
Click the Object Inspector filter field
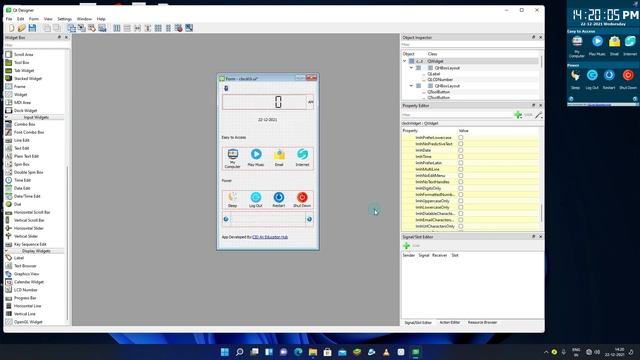coord(471,44)
